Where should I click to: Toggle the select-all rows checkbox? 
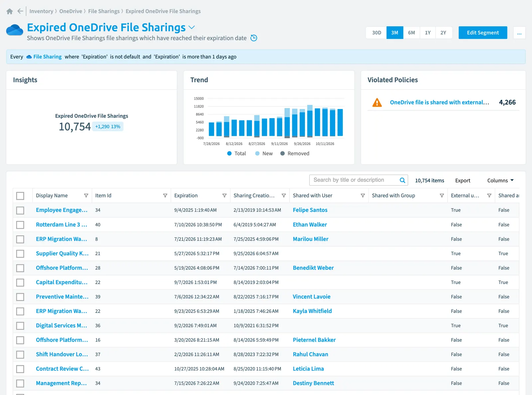pyautogui.click(x=20, y=196)
